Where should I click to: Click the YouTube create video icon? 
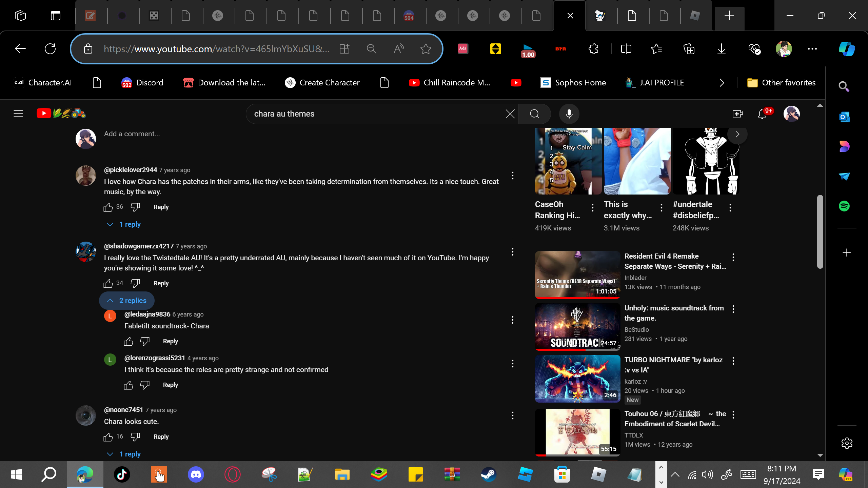point(737,114)
